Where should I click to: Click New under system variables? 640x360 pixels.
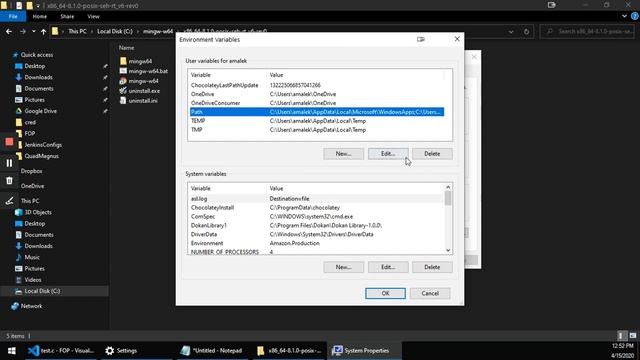coord(343,267)
